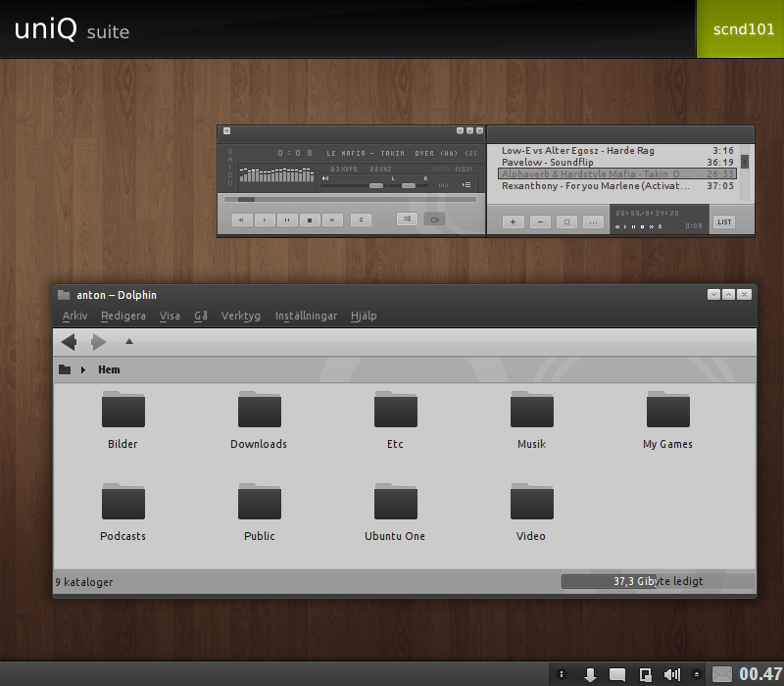This screenshot has width=784, height=686.
Task: Open the Verktyg menu in Dolphin
Action: [240, 316]
